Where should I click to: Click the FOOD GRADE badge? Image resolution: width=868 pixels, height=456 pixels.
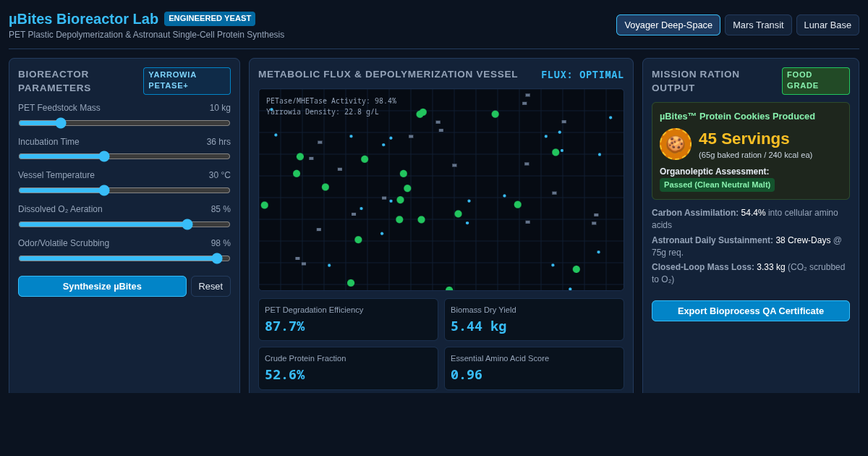point(815,80)
